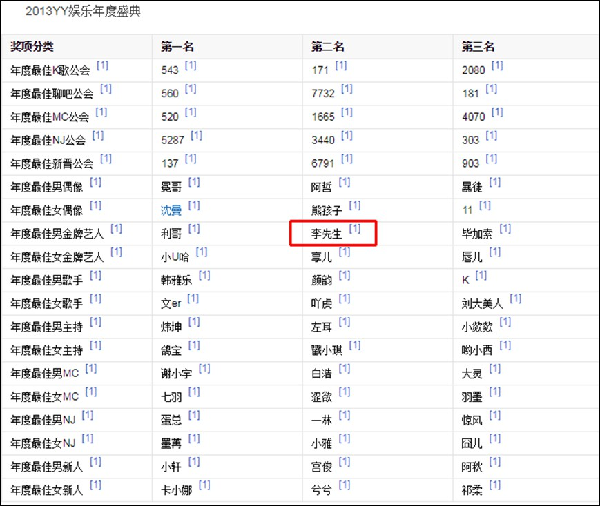
Task: Select the 年度最佳NJ公会 row label
Action: click(48, 140)
